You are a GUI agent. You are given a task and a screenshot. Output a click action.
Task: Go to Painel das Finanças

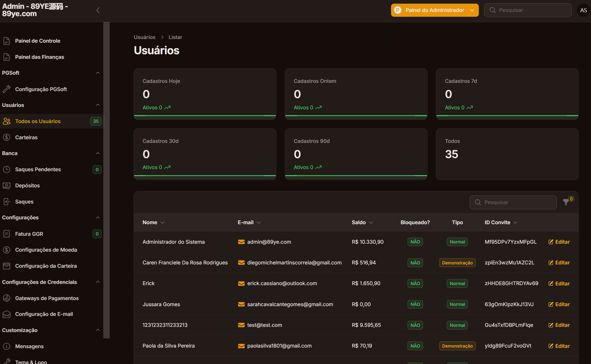tap(40, 57)
